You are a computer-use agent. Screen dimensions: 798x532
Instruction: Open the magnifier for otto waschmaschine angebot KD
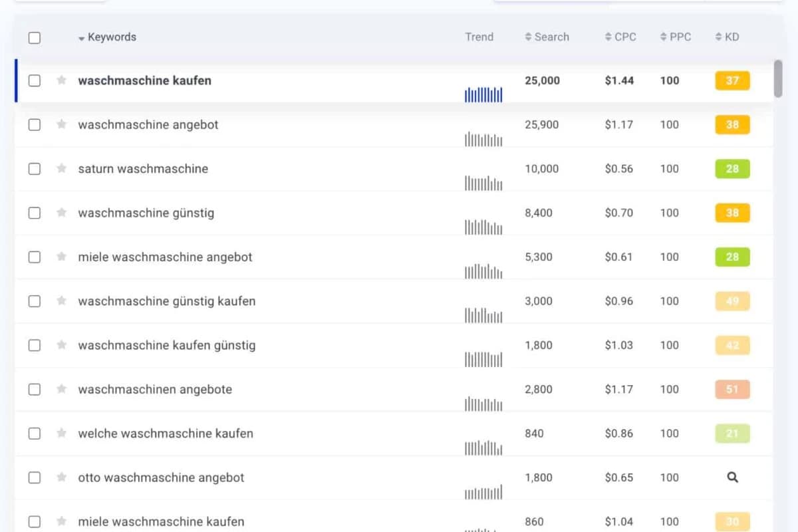[x=732, y=477]
